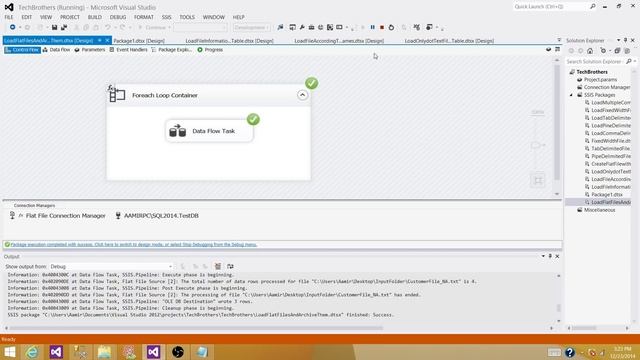This screenshot has height=360, width=640.
Task: Open the LoadFileInformatio...Table.dtsx document tab
Action: (229, 41)
